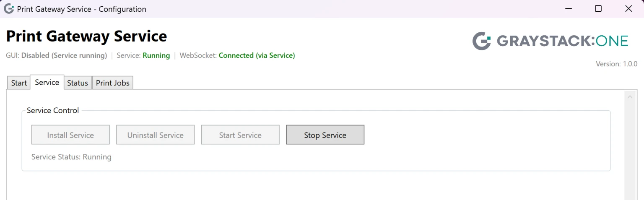Click the Print Gateway Service heading
The width and height of the screenshot is (644, 200).
[86, 36]
